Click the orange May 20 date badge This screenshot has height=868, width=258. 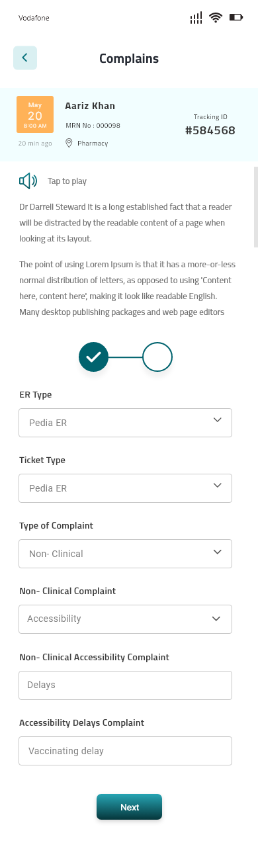coord(35,114)
